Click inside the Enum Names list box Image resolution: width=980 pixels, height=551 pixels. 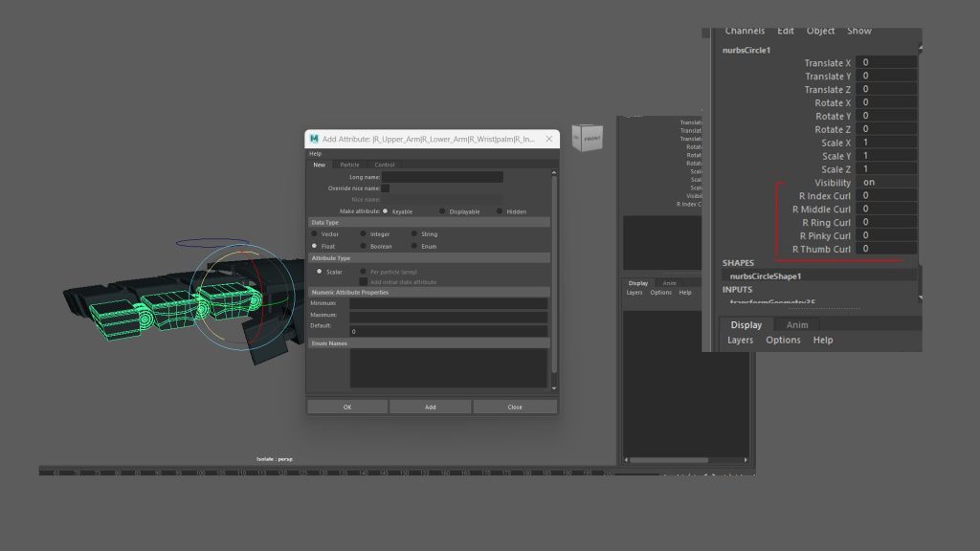448,367
